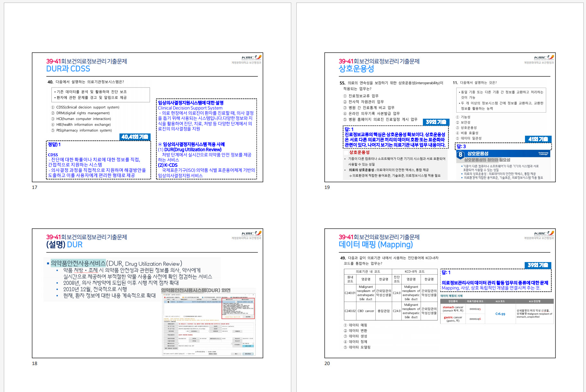Select option '④ 비용 효율성'

coord(467,133)
